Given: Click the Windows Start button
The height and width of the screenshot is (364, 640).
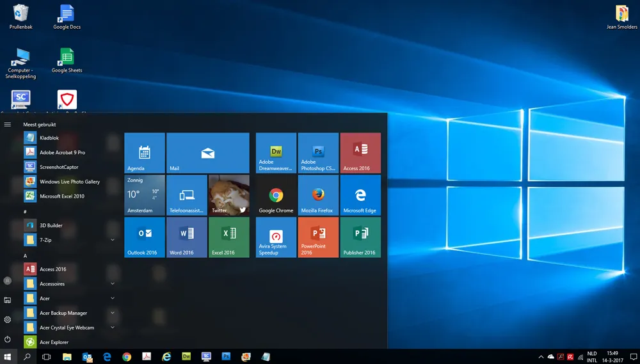Looking at the screenshot, I should (7, 357).
